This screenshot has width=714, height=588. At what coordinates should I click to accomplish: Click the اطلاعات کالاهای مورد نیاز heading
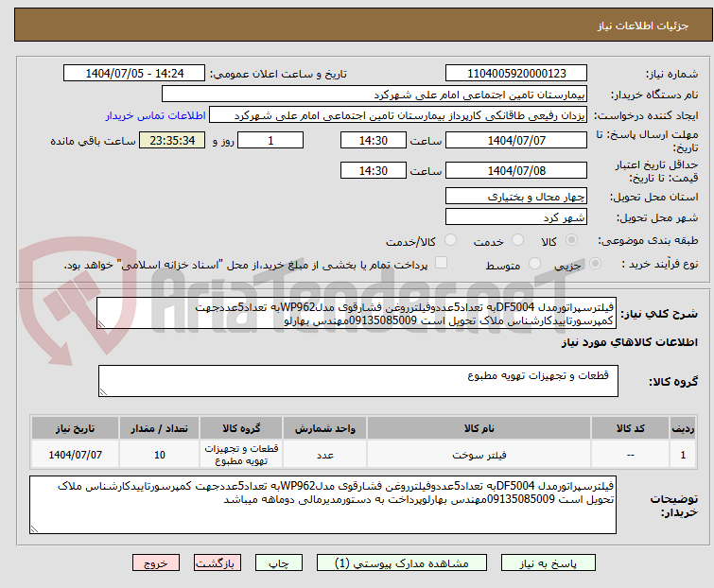pyautogui.click(x=629, y=342)
